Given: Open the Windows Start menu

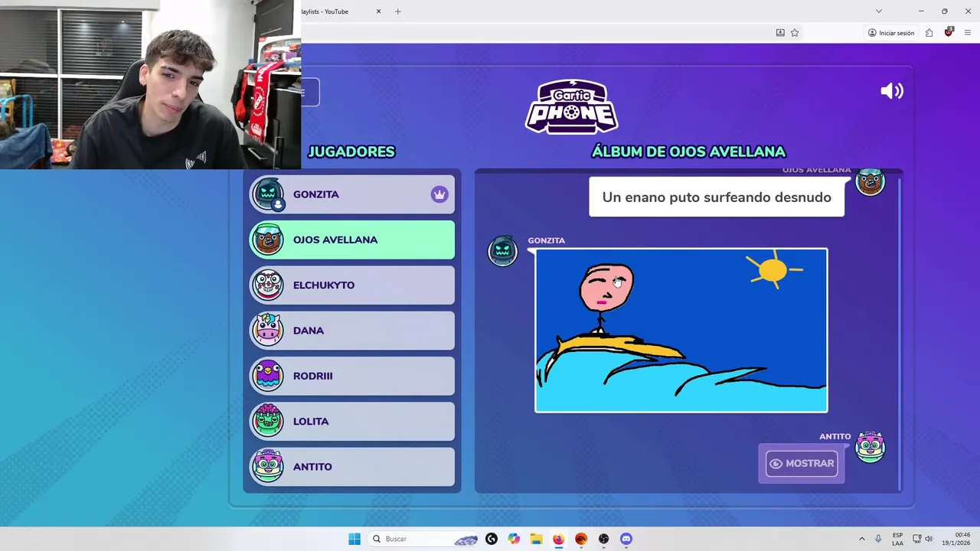Looking at the screenshot, I should coord(354,539).
